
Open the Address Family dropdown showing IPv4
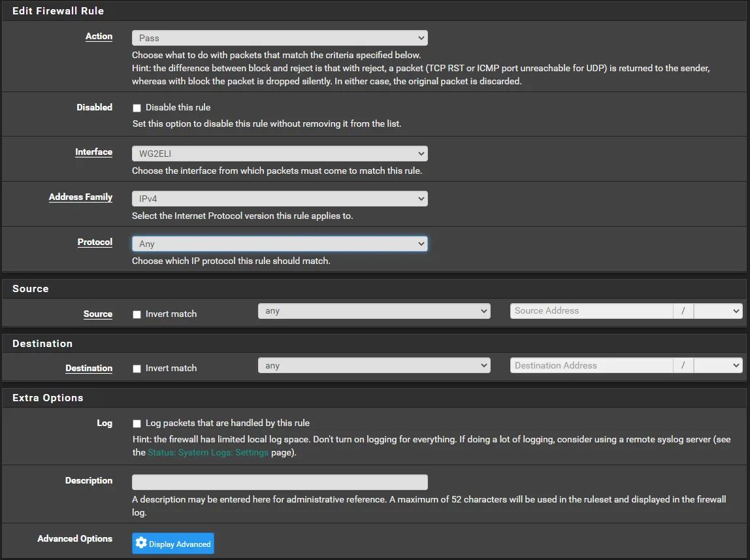[x=280, y=199]
